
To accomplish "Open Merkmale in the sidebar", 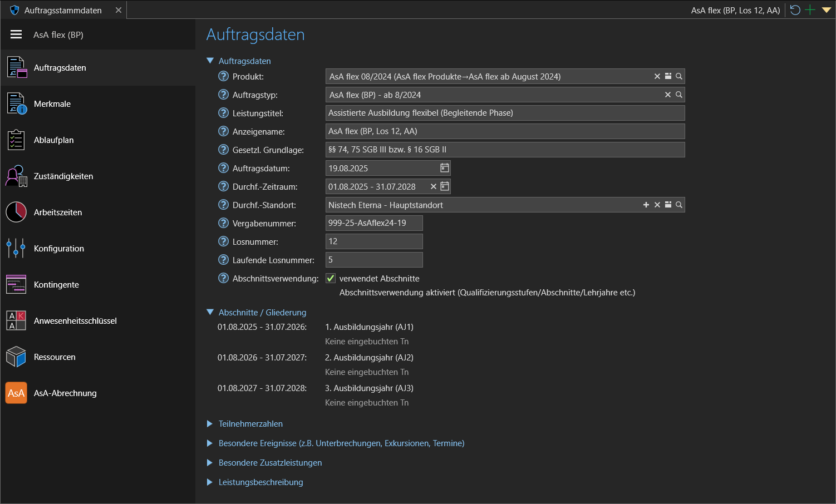I will click(x=52, y=104).
